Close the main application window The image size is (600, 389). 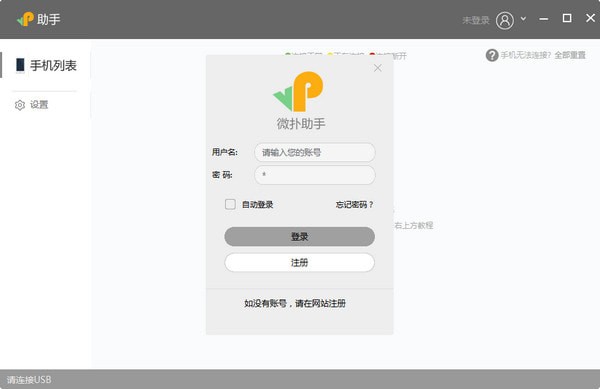point(590,18)
